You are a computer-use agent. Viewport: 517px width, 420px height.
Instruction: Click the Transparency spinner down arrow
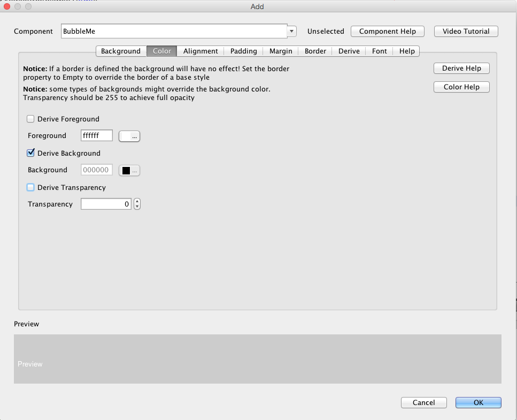(136, 206)
